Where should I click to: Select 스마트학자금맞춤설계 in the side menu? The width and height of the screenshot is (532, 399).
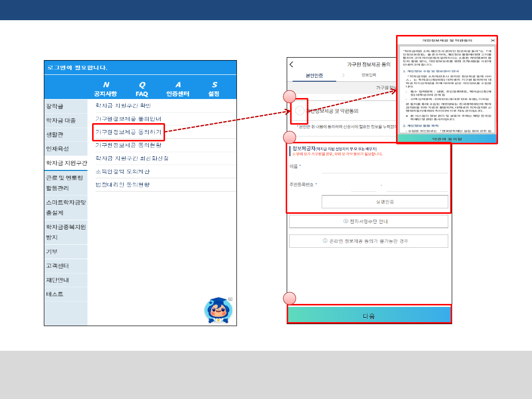66,207
